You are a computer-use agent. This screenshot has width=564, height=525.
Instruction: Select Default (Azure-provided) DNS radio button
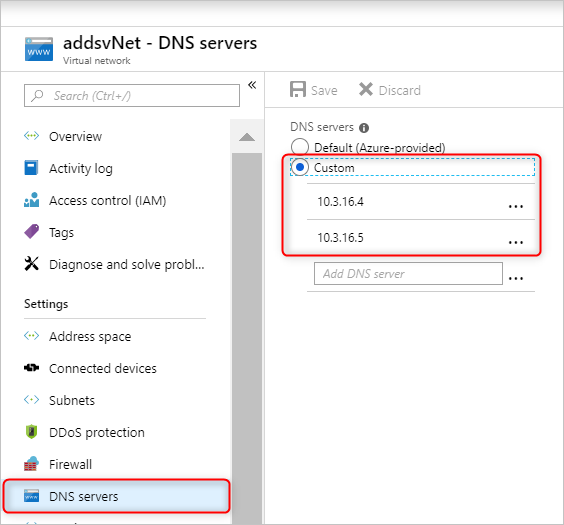300,147
